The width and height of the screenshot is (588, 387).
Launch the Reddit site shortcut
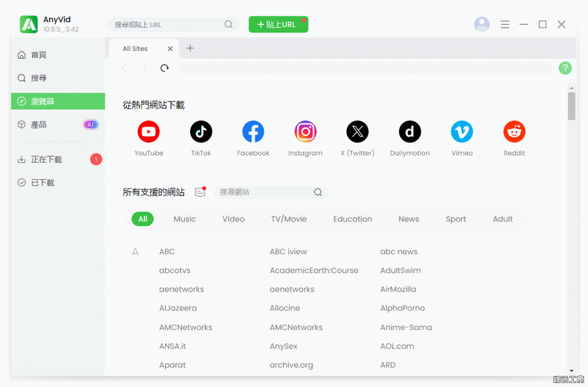(x=514, y=132)
